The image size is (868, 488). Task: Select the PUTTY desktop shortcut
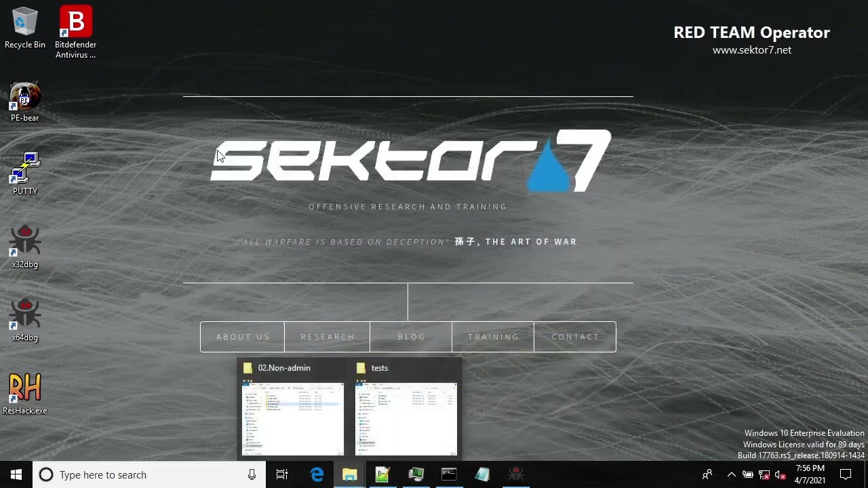pos(25,174)
